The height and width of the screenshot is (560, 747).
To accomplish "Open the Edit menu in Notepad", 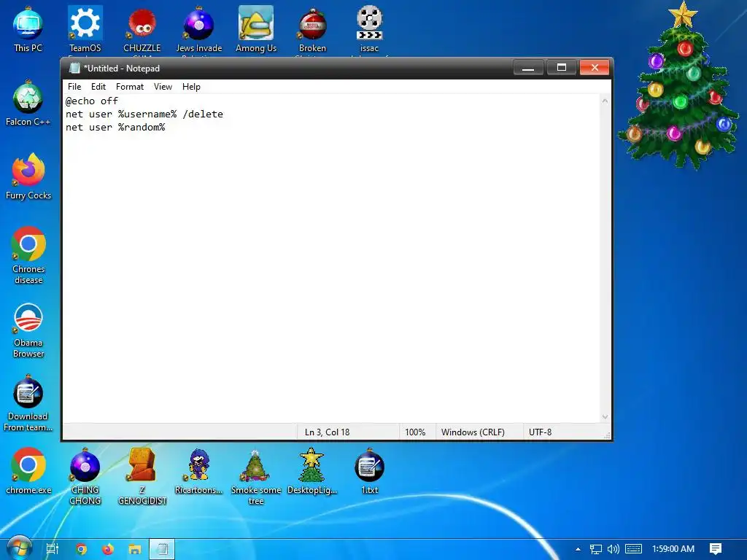I will pyautogui.click(x=98, y=87).
